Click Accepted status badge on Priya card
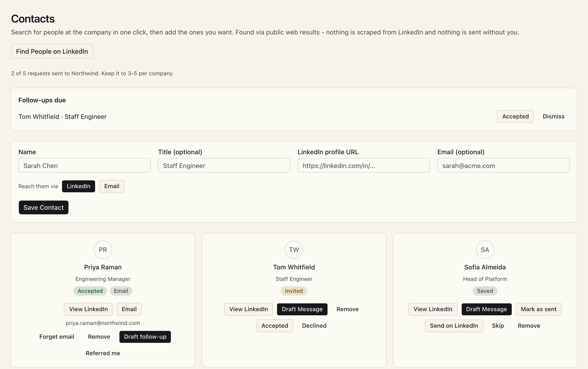The height and width of the screenshot is (369, 588). [x=90, y=291]
